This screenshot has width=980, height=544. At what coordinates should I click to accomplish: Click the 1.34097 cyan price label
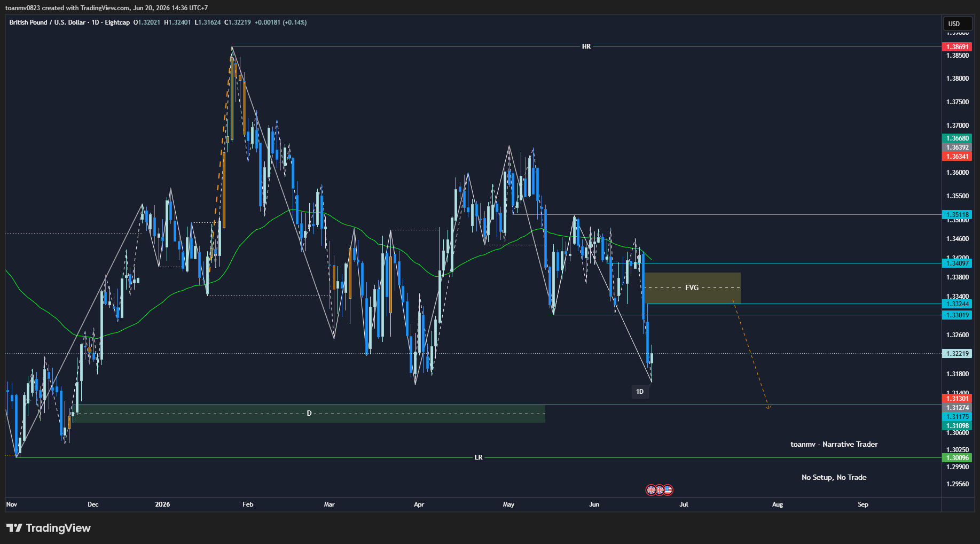(958, 263)
